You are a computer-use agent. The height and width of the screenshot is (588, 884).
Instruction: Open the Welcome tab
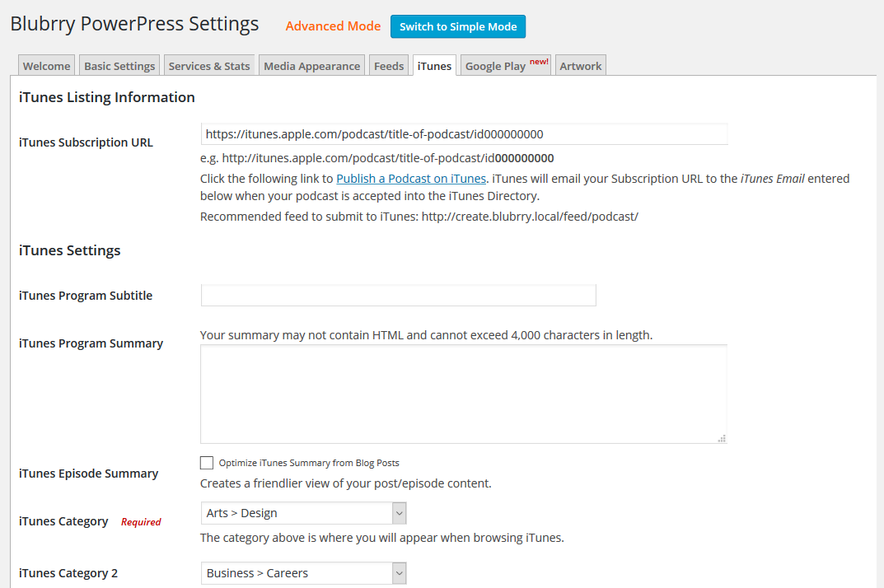46,65
